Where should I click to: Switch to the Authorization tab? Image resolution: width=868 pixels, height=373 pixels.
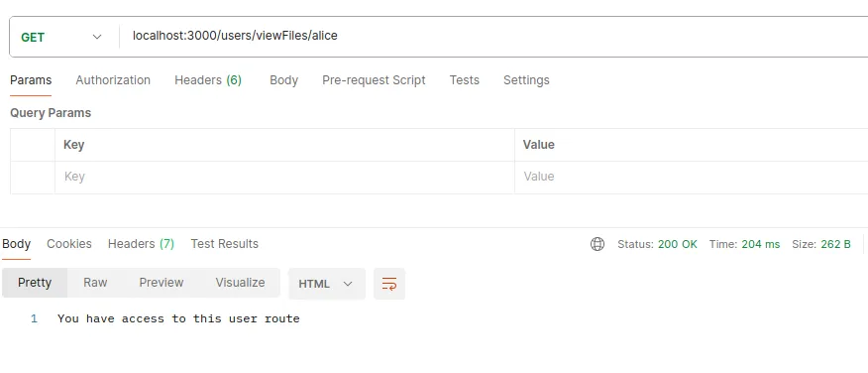click(x=113, y=80)
